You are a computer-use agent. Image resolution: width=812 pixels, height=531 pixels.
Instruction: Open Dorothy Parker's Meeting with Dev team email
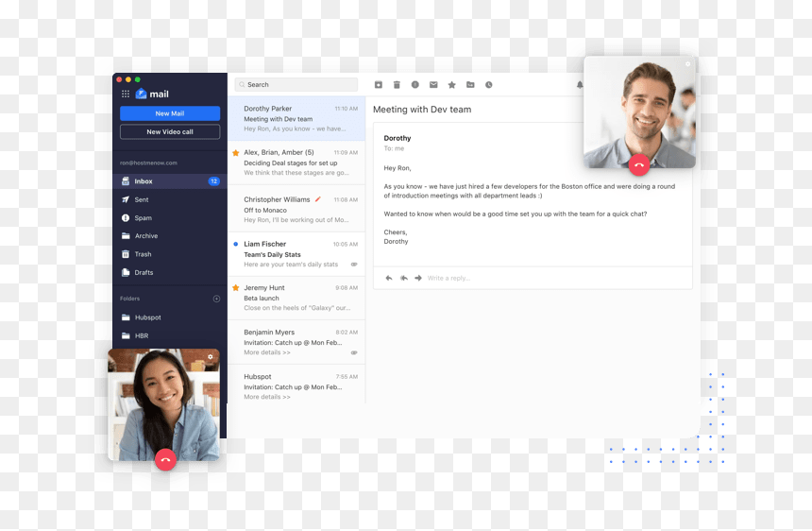296,119
